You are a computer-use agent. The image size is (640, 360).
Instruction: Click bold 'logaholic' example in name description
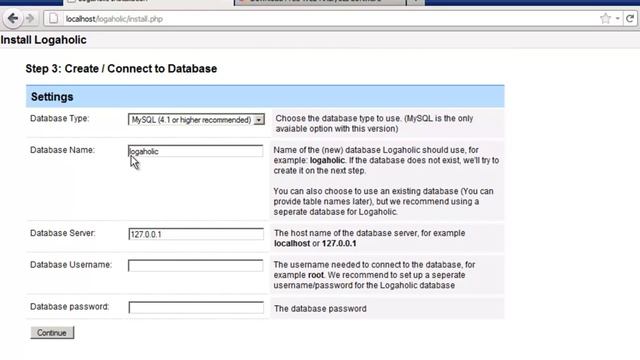(327, 160)
